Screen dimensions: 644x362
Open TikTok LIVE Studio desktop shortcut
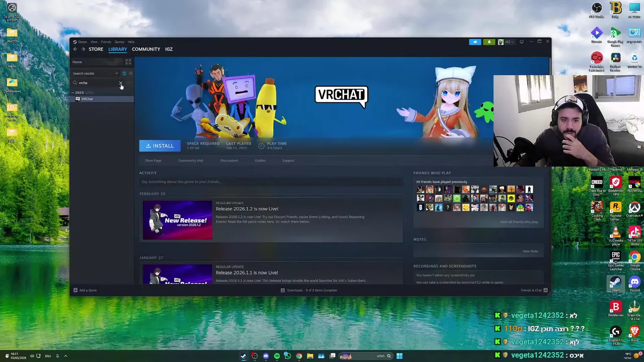pyautogui.click(x=634, y=236)
